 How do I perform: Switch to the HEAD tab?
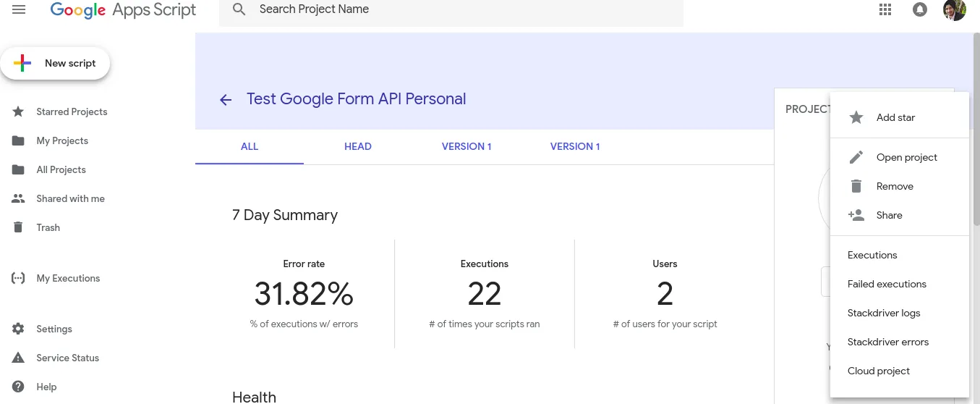pos(357,146)
